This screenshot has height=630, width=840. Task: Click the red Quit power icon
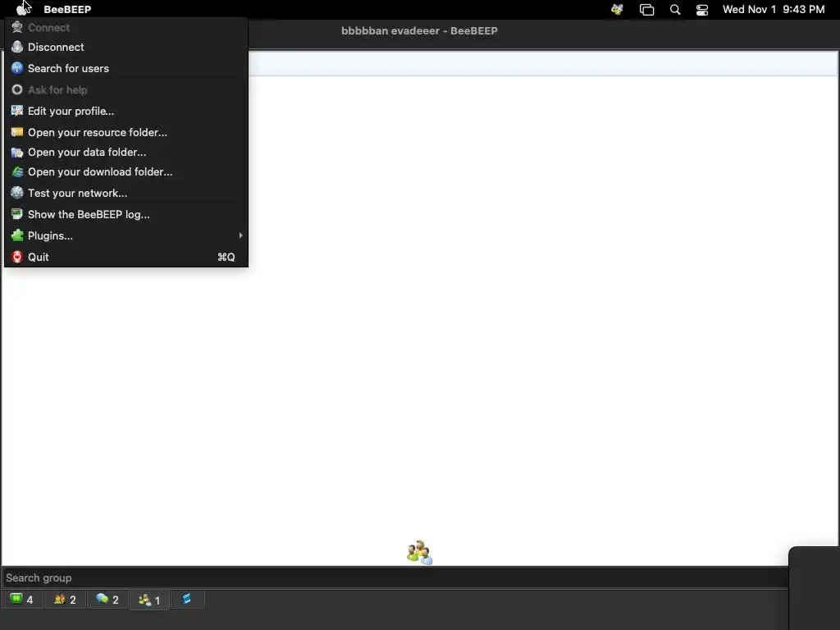pos(17,257)
